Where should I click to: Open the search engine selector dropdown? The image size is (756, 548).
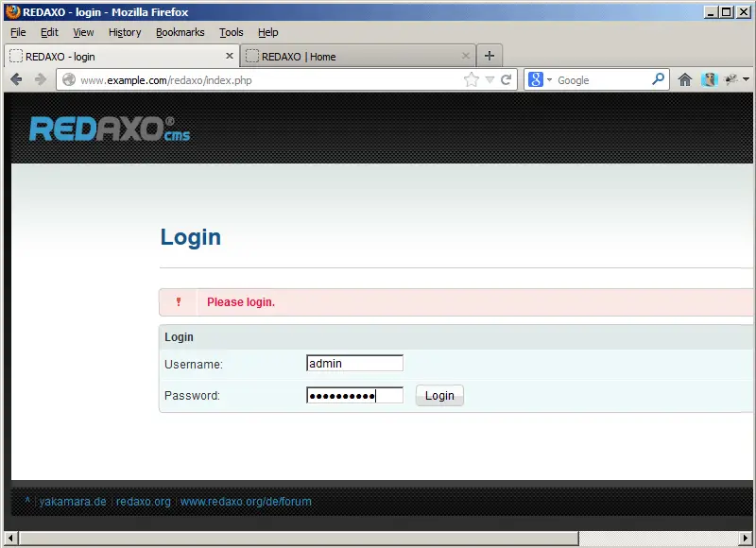549,79
